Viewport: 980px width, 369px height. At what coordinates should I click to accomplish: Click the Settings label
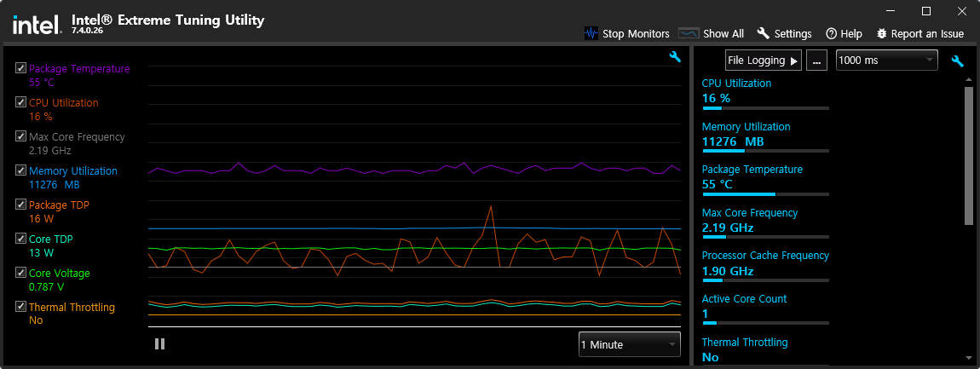pyautogui.click(x=793, y=34)
